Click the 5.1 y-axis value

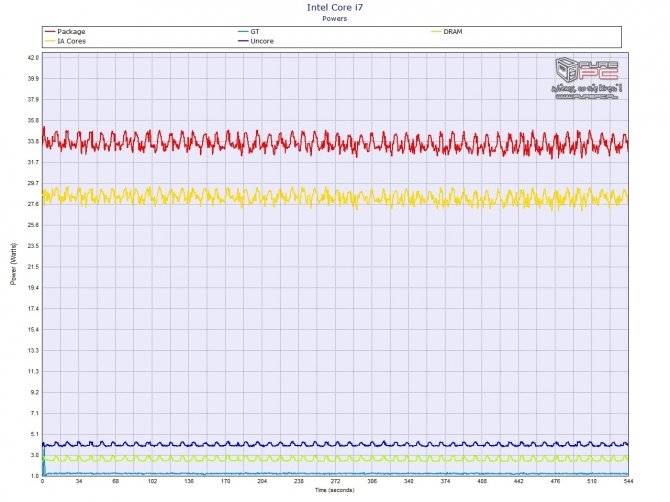click(35, 434)
